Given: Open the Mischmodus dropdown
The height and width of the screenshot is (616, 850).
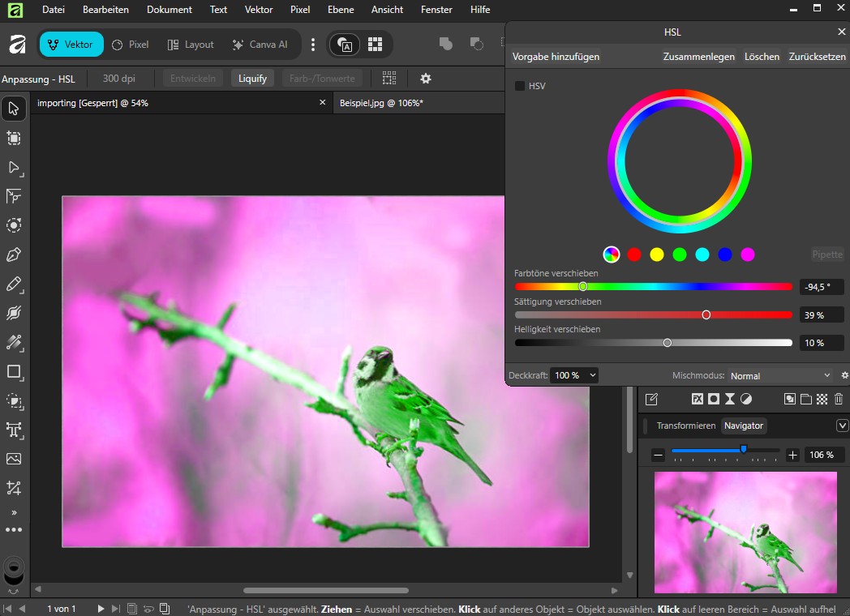Looking at the screenshot, I should 777,375.
